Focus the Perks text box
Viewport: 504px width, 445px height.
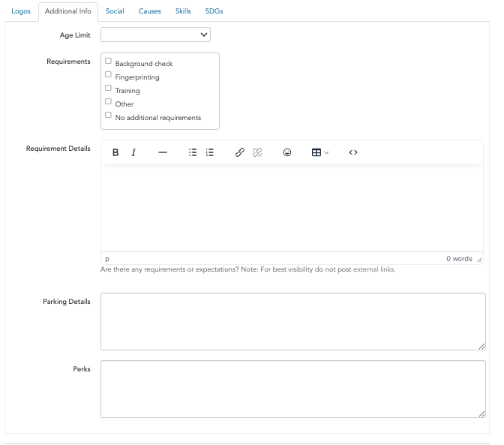(293, 389)
